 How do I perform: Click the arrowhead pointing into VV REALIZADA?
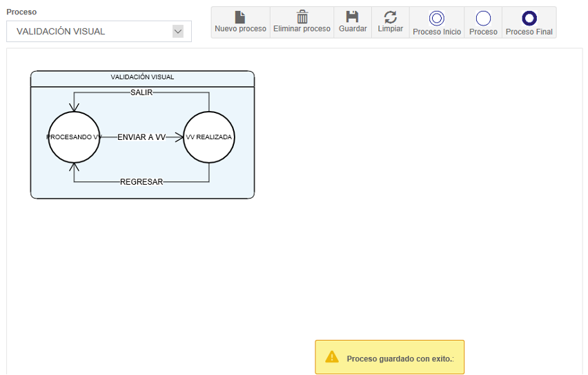click(180, 137)
